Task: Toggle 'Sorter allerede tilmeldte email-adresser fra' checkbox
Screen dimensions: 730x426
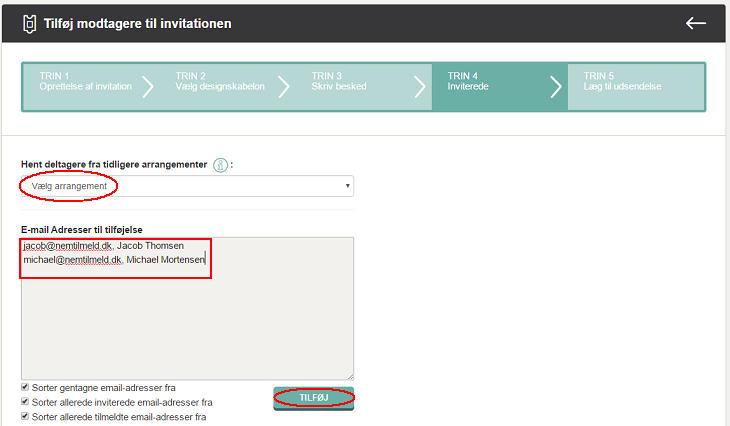Action: point(25,416)
